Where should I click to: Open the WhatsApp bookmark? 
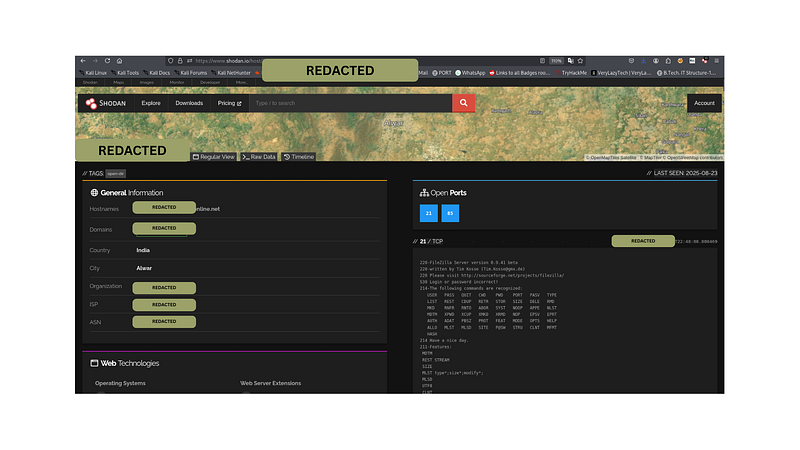click(x=470, y=73)
